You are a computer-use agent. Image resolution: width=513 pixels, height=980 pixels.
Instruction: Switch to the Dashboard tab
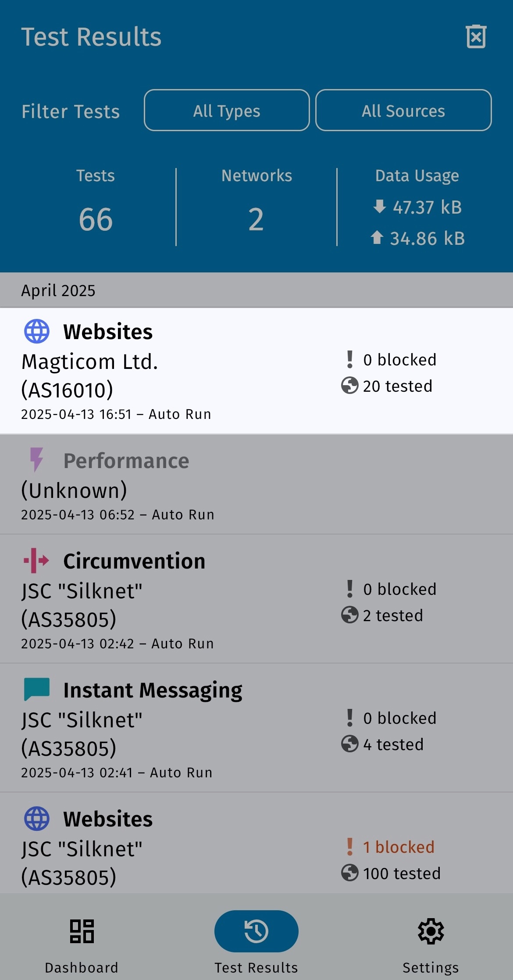pos(82,942)
